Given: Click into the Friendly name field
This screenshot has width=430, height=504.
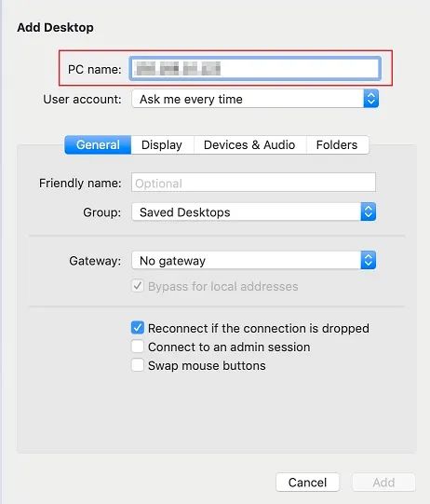Looking at the screenshot, I should coord(253,183).
